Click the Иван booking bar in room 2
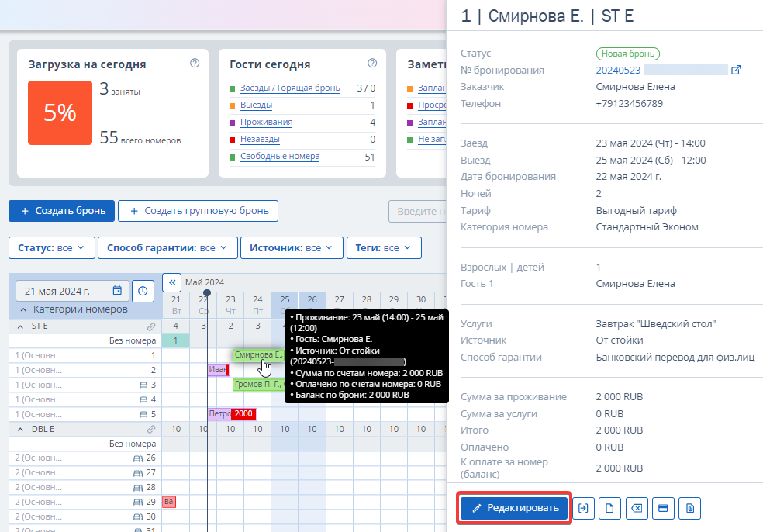 [x=219, y=370]
